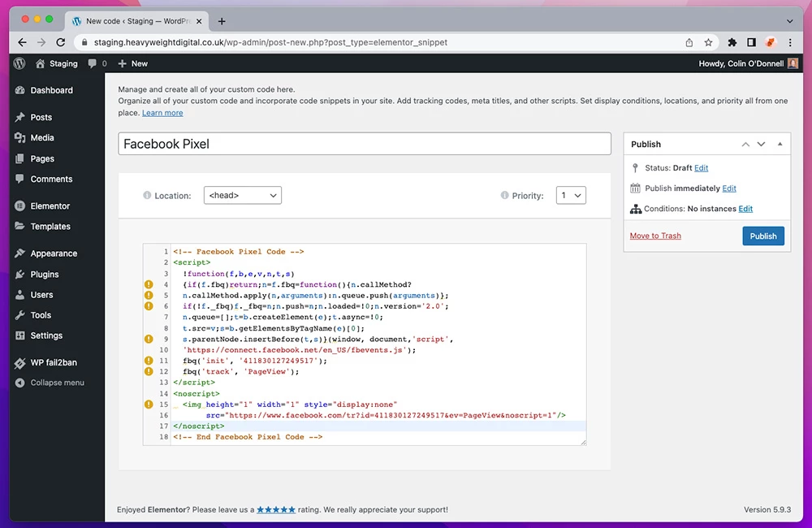The height and width of the screenshot is (528, 812).
Task: Go to Plugins in the sidebar
Action: point(45,275)
